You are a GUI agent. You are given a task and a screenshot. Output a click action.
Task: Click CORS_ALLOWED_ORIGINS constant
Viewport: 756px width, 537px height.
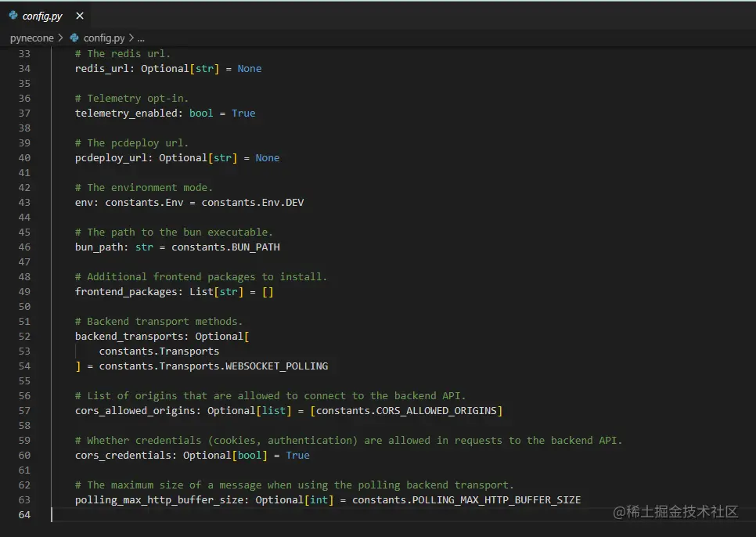(437, 411)
